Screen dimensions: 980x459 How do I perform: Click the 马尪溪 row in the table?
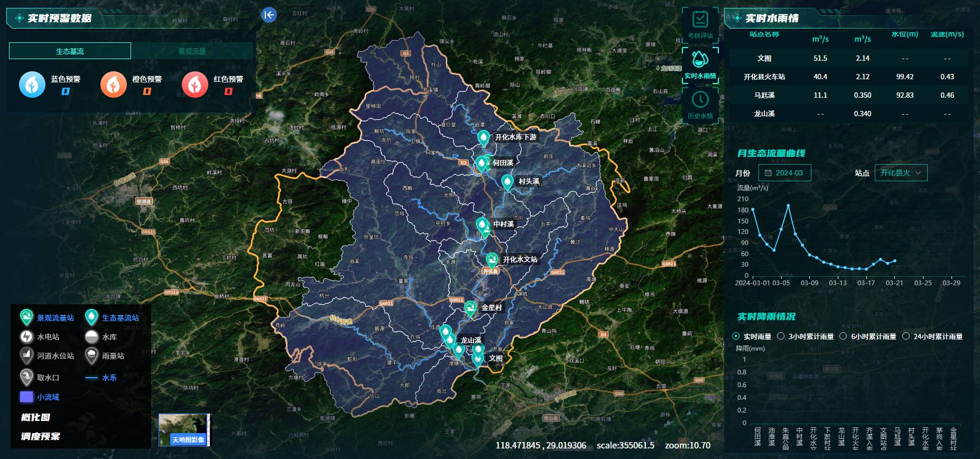point(849,95)
